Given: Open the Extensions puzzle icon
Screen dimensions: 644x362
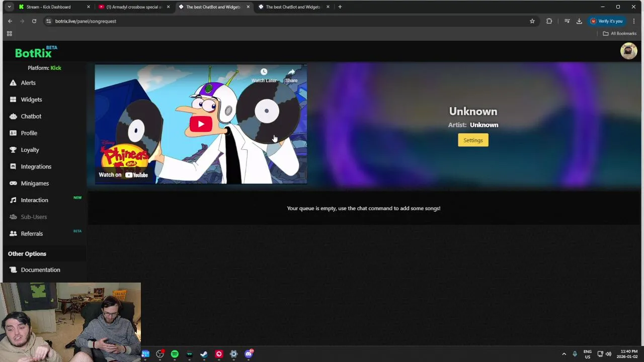Looking at the screenshot, I should coord(549,21).
